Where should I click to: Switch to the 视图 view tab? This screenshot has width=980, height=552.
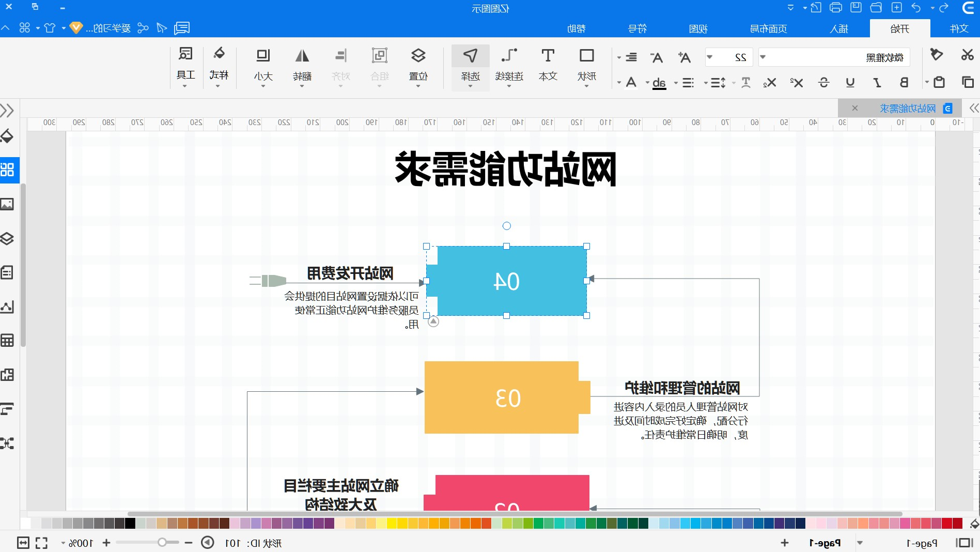698,28
